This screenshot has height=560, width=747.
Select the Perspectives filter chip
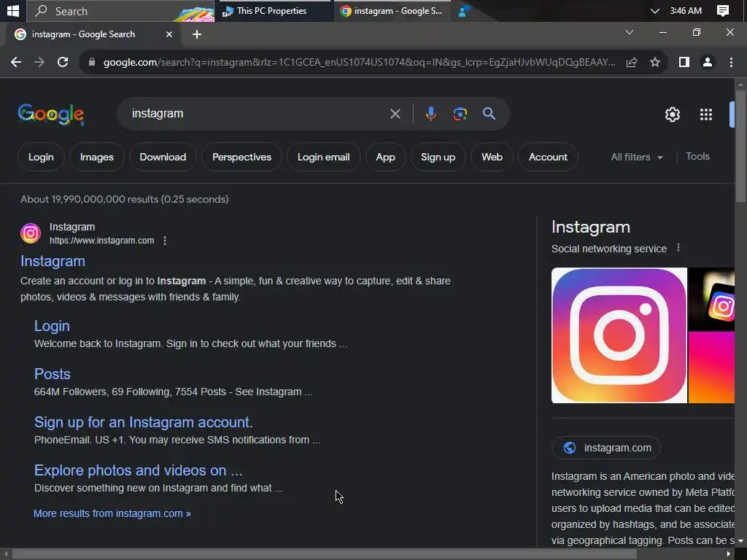click(241, 157)
